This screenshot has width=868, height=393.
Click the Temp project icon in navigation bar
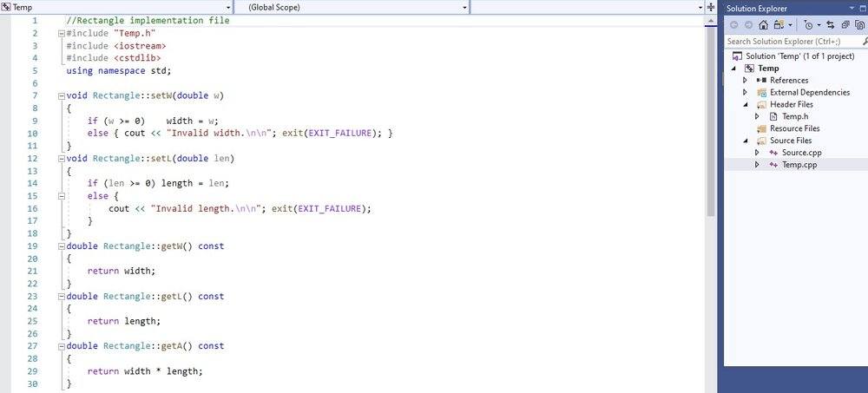[x=6, y=7]
